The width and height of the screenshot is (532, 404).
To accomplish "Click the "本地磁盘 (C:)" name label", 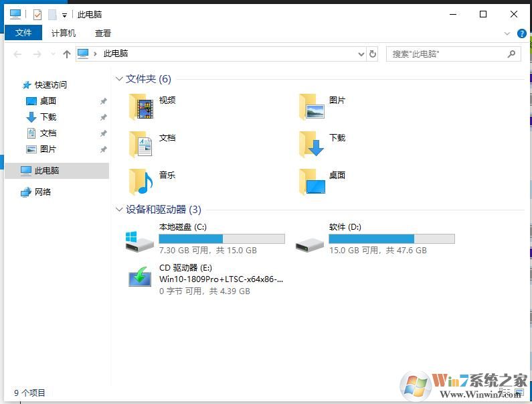I will pos(183,226).
